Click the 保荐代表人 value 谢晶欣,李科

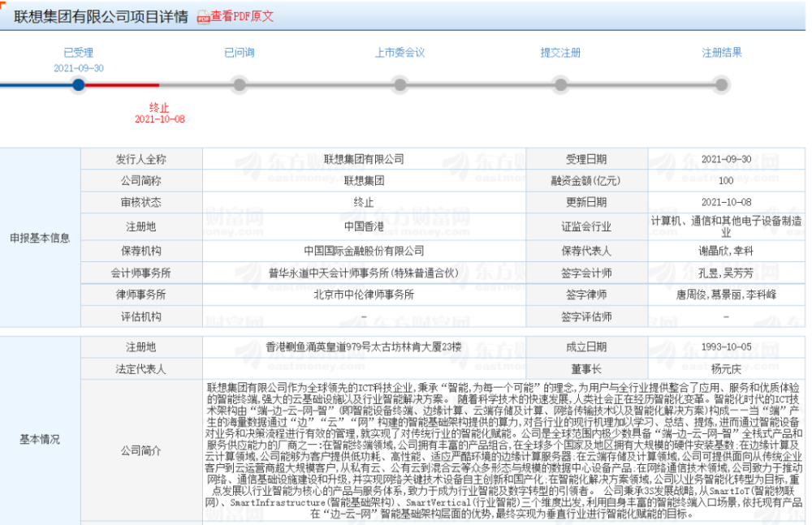point(726,251)
